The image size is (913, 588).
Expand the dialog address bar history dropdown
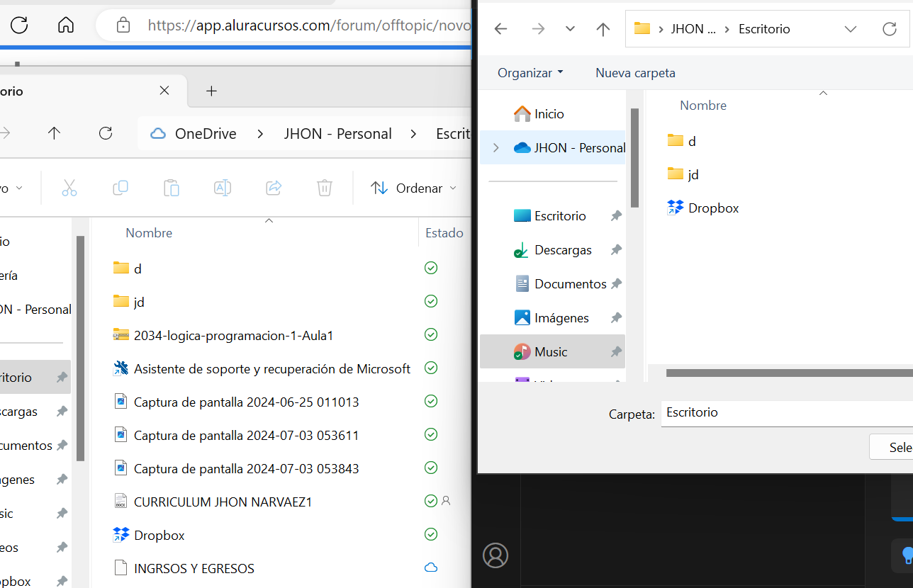pyautogui.click(x=851, y=29)
